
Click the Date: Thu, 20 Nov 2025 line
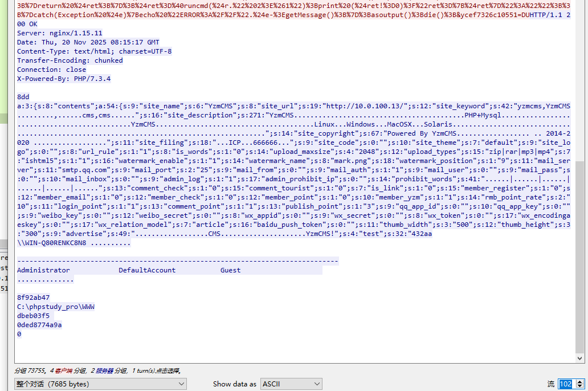click(x=88, y=42)
